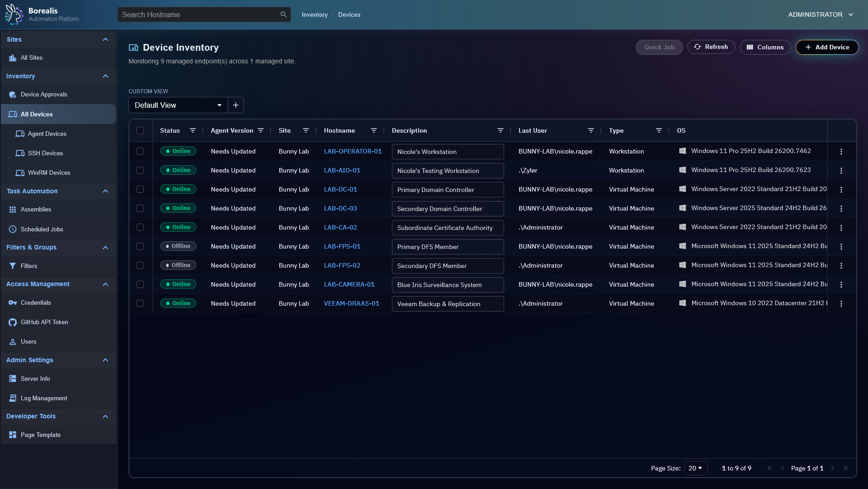
Task: Click the plus icon beside Default View
Action: pyautogui.click(x=236, y=105)
